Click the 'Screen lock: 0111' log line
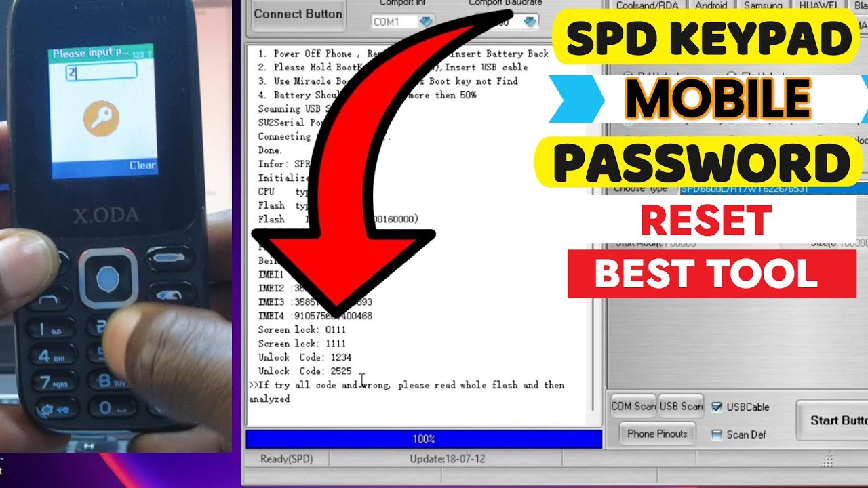The width and height of the screenshot is (868, 488). pos(302,329)
